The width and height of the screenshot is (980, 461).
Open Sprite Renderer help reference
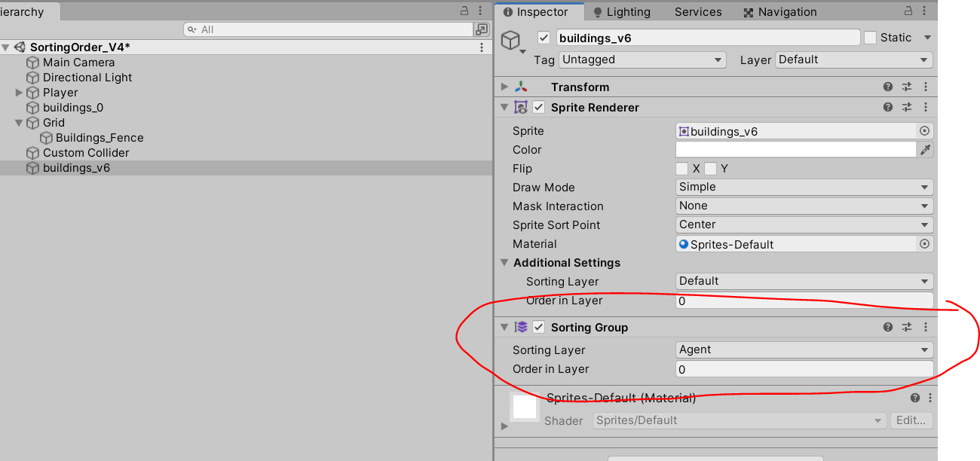pos(888,108)
